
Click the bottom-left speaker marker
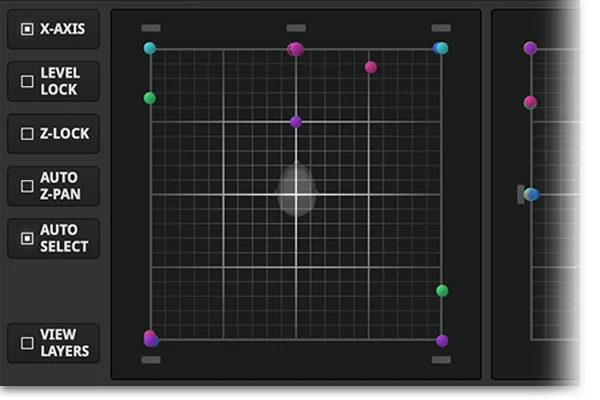pyautogui.click(x=151, y=360)
